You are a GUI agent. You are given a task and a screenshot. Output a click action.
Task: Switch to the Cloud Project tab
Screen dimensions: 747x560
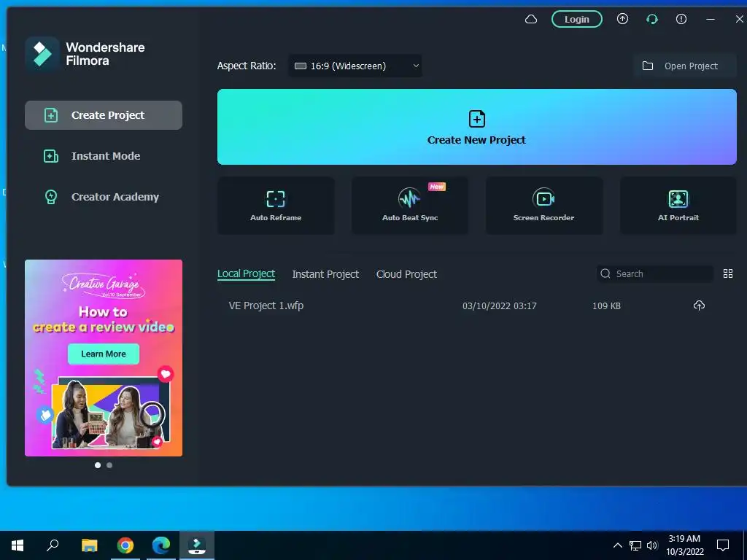click(406, 274)
